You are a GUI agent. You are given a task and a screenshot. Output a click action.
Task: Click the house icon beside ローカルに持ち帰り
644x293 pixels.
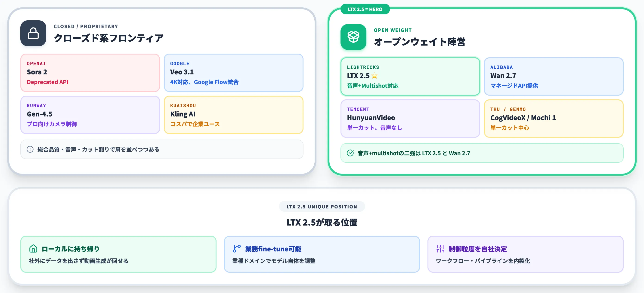33,249
